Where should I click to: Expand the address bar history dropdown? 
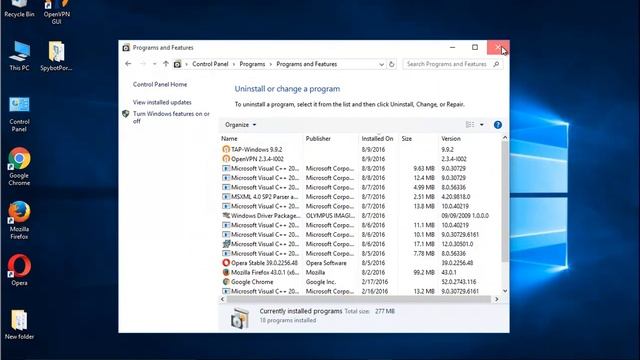[x=381, y=64]
